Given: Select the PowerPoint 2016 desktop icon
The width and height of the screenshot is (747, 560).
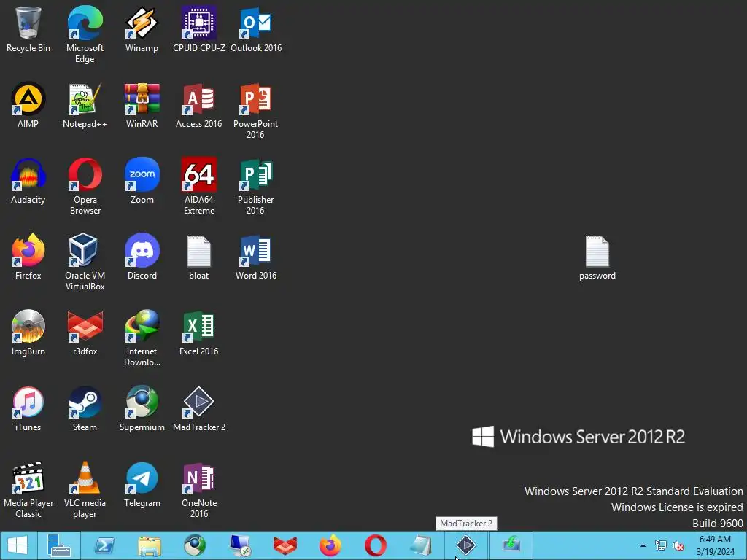Looking at the screenshot, I should pos(256,111).
